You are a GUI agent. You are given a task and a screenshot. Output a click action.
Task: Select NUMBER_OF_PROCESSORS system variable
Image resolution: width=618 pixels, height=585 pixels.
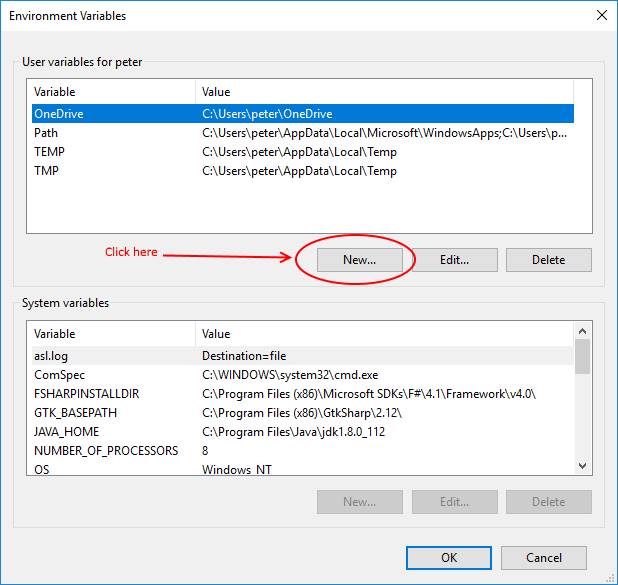tap(105, 451)
